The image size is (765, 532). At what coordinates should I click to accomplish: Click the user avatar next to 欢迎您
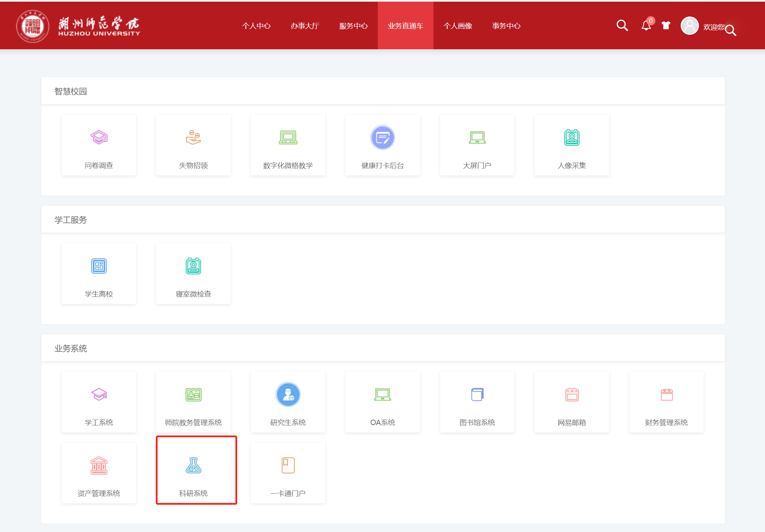pyautogui.click(x=689, y=26)
